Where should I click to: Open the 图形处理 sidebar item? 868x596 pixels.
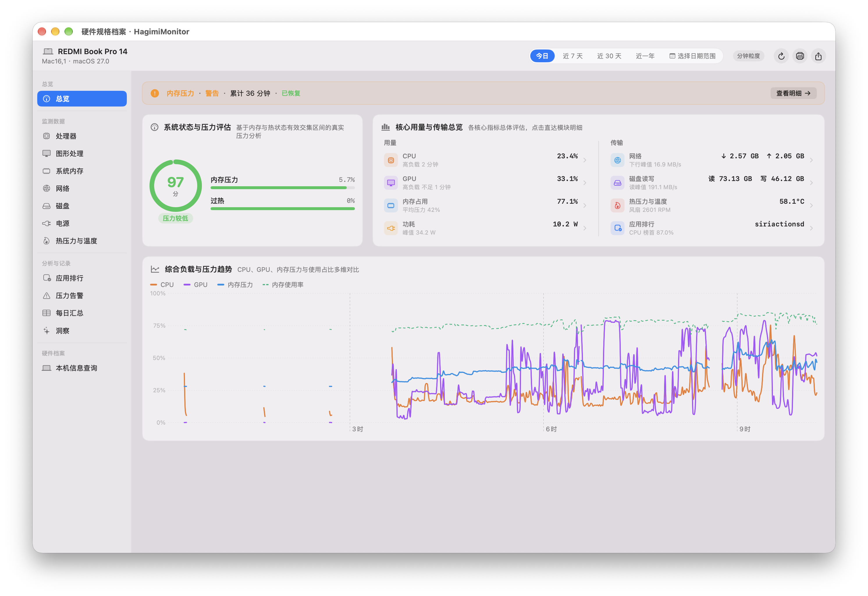click(82, 154)
